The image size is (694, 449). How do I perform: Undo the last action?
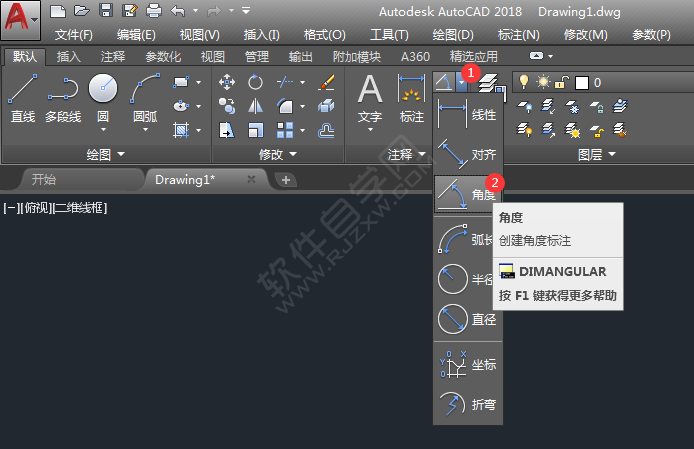[x=178, y=11]
